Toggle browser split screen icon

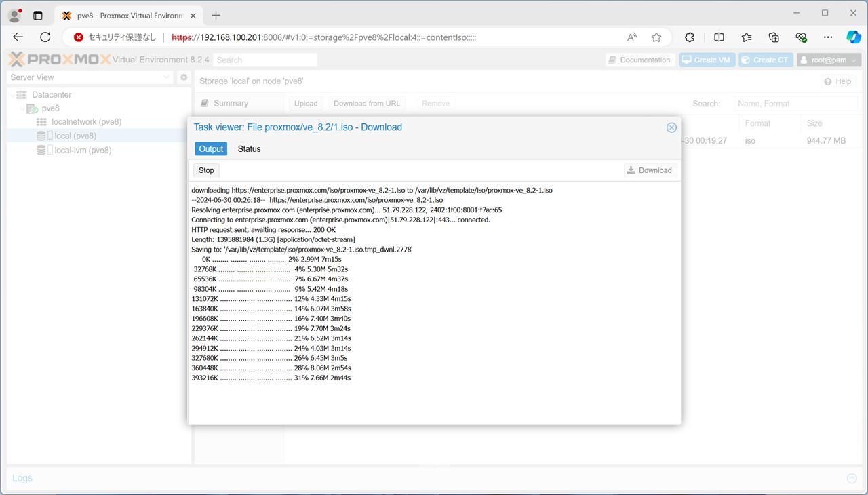719,37
